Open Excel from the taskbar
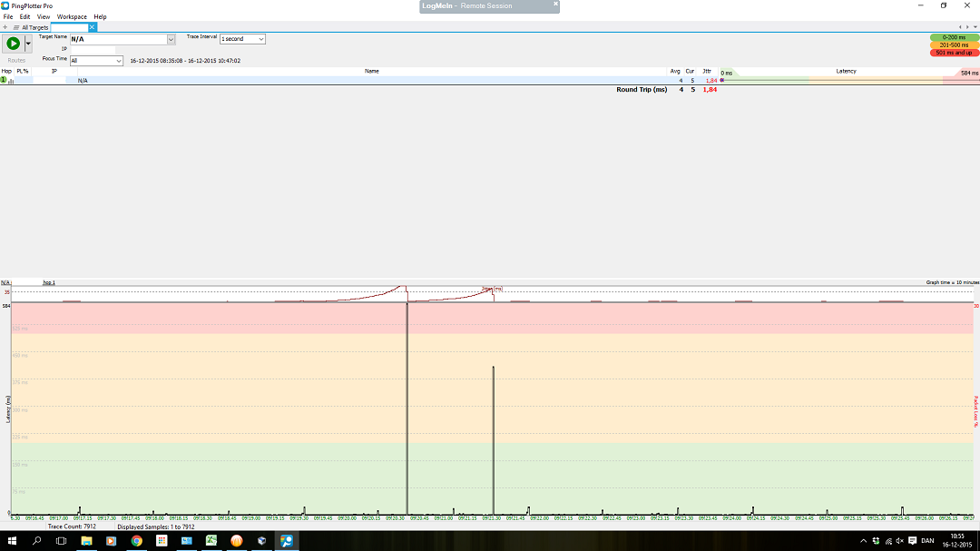Viewport: 980px width, 551px height. pyautogui.click(x=211, y=541)
